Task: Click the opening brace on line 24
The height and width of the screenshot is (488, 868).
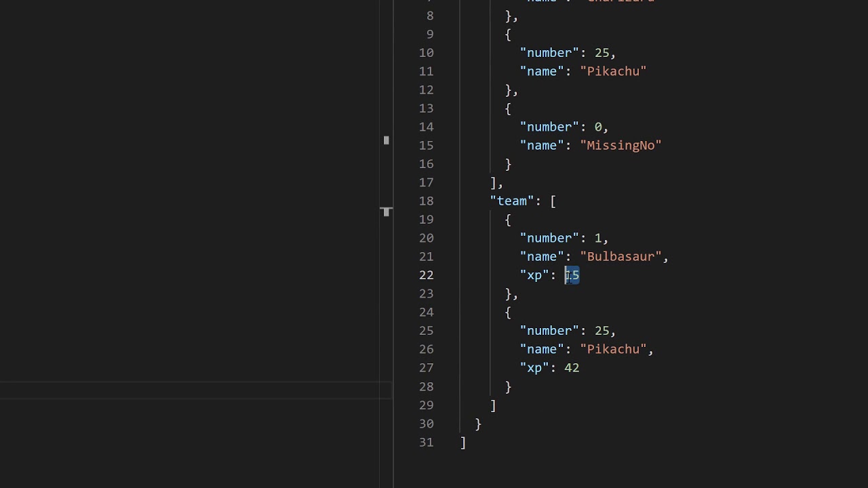Action: pyautogui.click(x=509, y=312)
